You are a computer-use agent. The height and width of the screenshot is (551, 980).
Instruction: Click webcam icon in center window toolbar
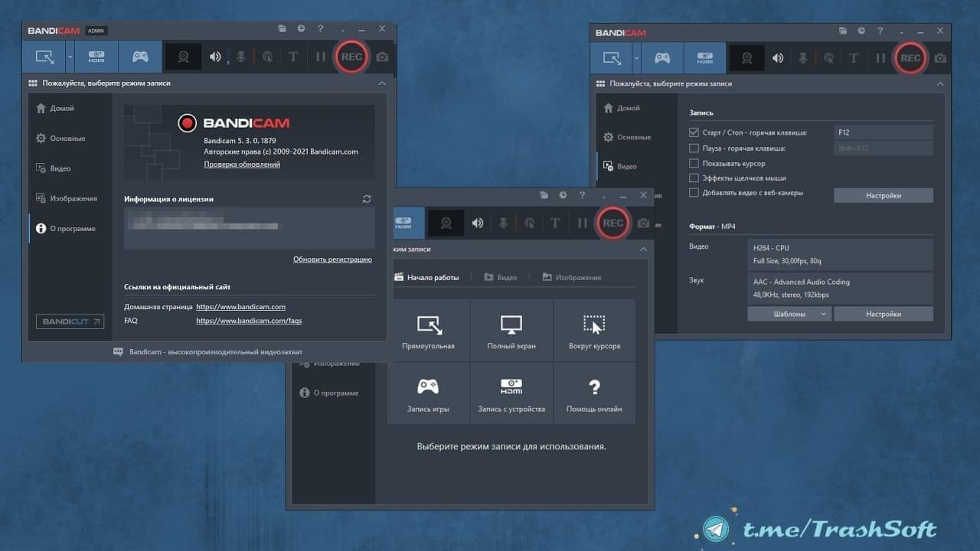point(446,223)
